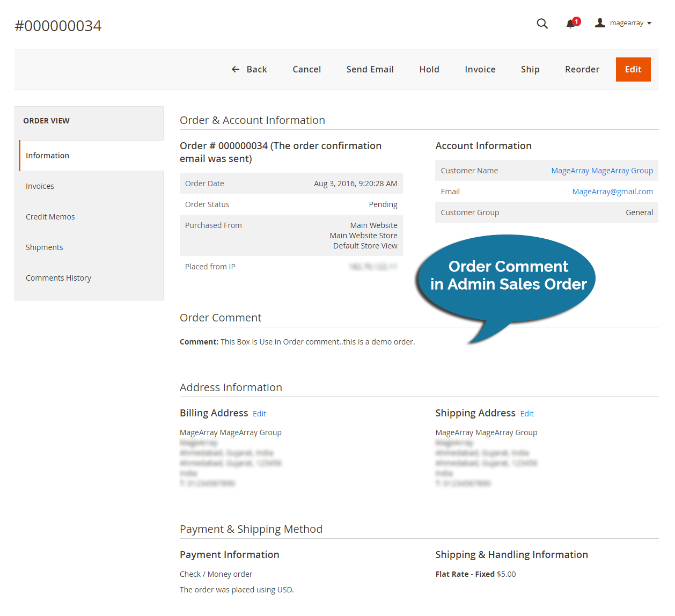Click the notifications bell icon

[570, 24]
